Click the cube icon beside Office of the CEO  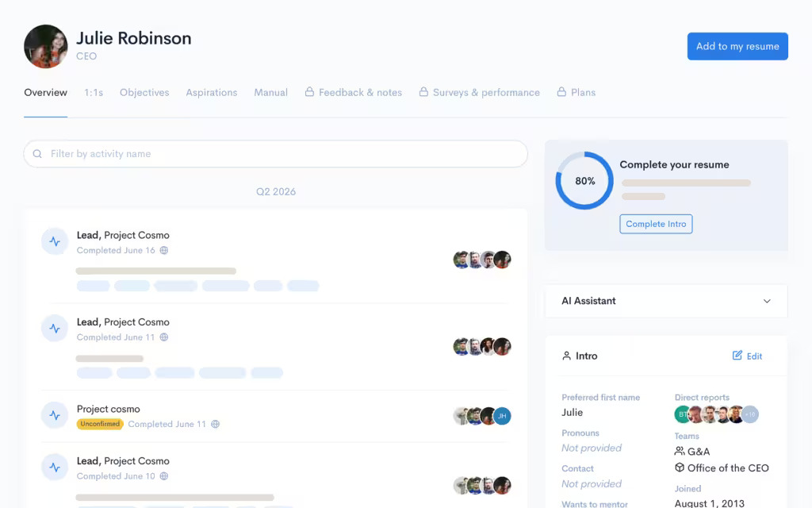pyautogui.click(x=680, y=468)
